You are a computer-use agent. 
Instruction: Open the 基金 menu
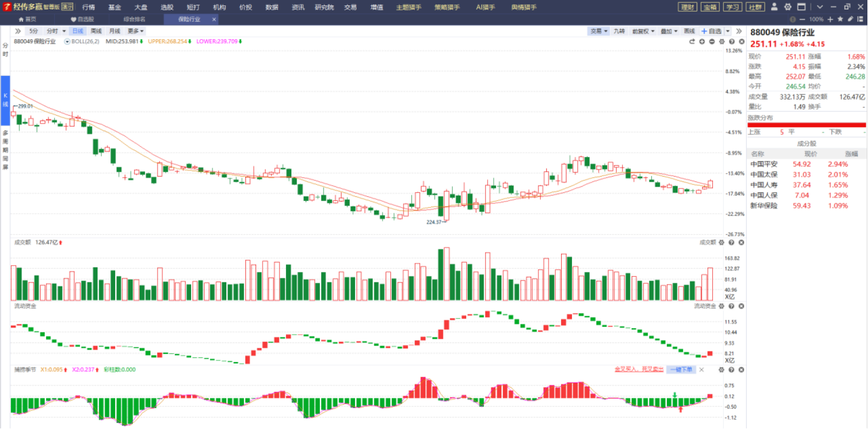coord(115,7)
